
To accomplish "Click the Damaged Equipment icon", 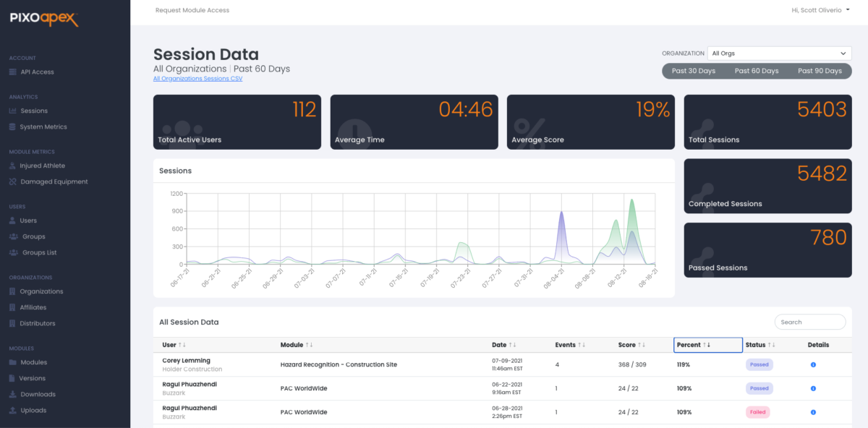I will click(12, 182).
